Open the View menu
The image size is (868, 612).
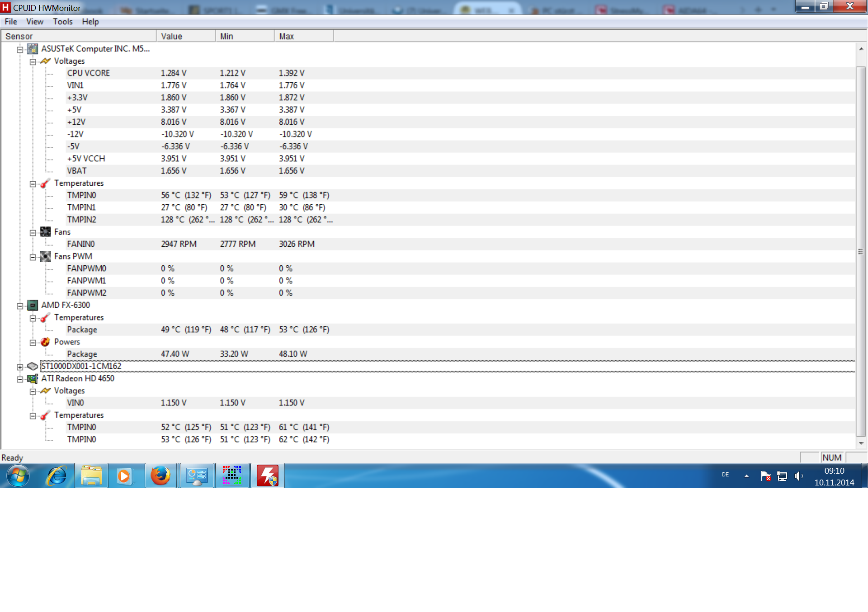(x=34, y=22)
